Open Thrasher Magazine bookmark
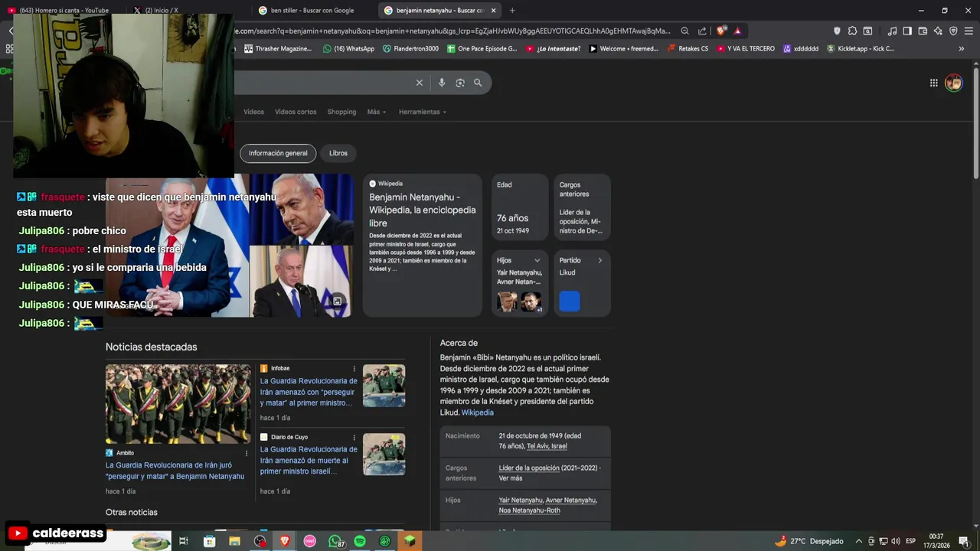Screen dimensions: 980x551 (x=278, y=48)
